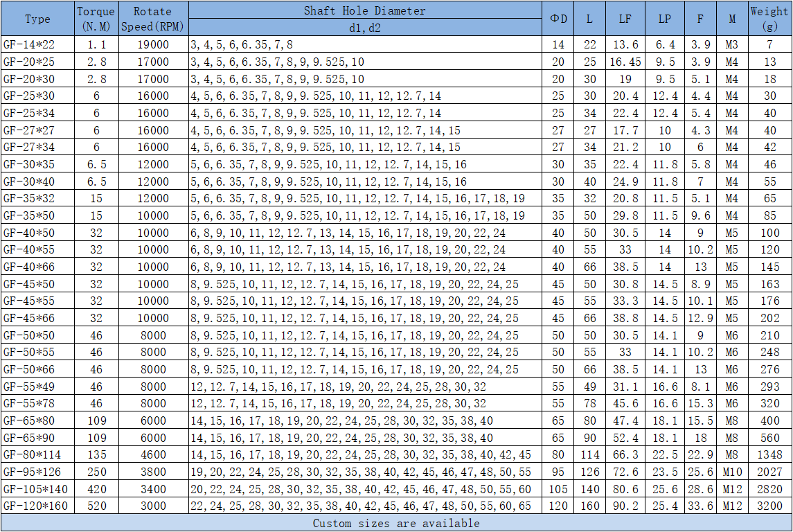The height and width of the screenshot is (532, 793).
Task: Select the GF-50*66 type cell
Action: point(38,369)
